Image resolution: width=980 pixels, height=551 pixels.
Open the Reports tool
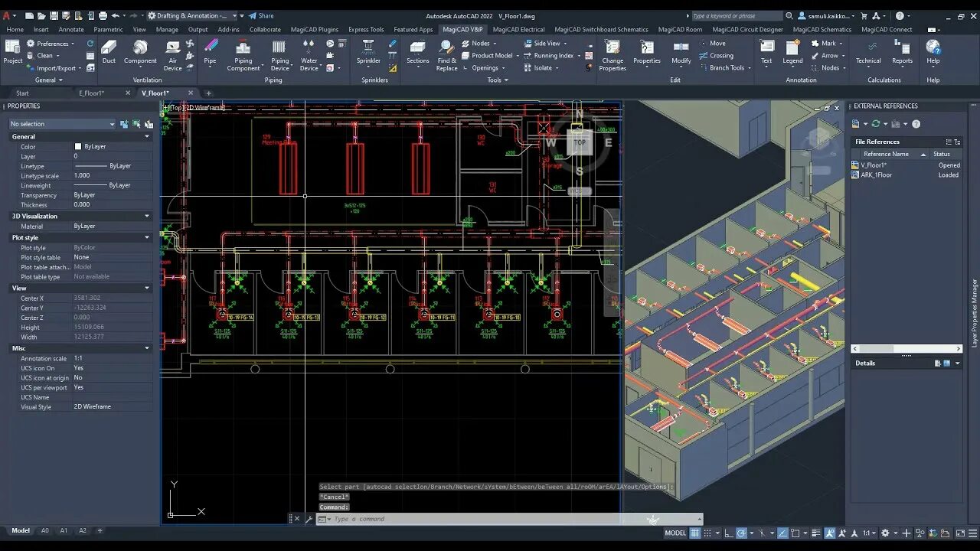pos(902,52)
